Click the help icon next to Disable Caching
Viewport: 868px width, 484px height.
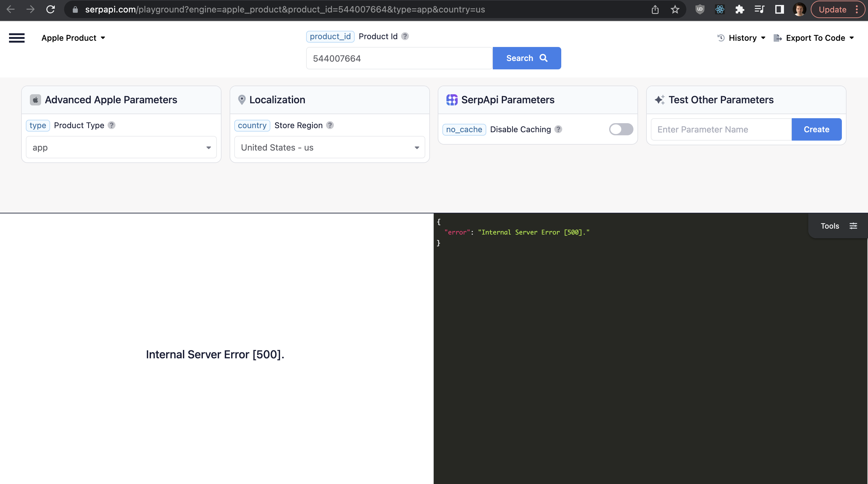coord(558,129)
